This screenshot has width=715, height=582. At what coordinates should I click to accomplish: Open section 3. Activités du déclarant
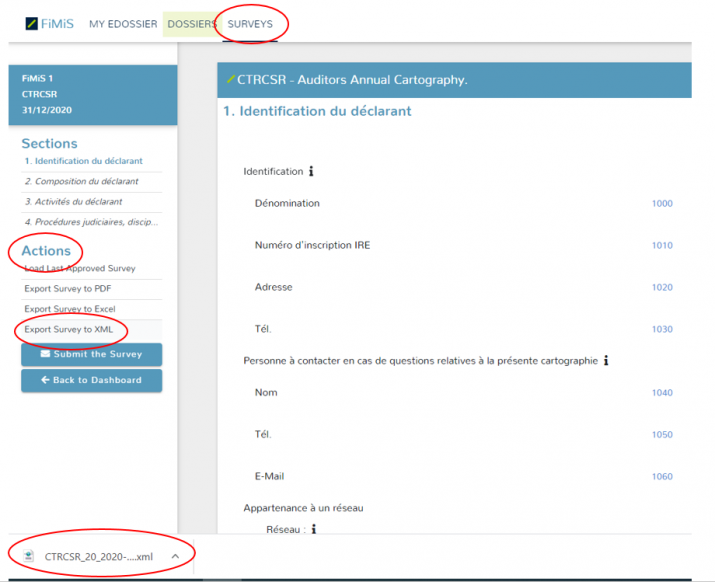(73, 202)
